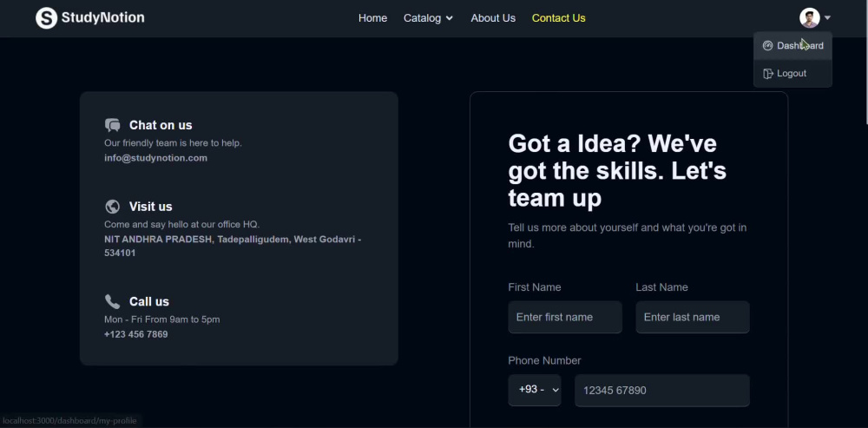The height and width of the screenshot is (428, 868).
Task: Click the chat bubbles icon beside Chat on us
Action: click(112, 125)
